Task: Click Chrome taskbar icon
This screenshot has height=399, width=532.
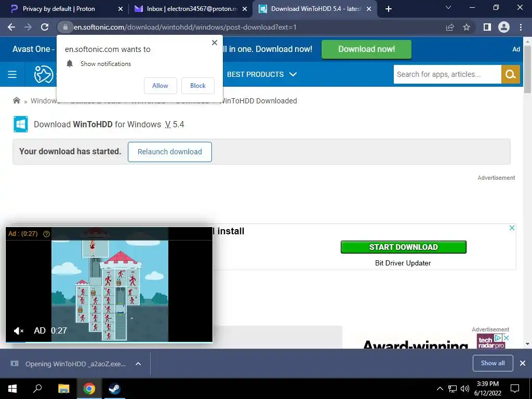Action: click(89, 389)
